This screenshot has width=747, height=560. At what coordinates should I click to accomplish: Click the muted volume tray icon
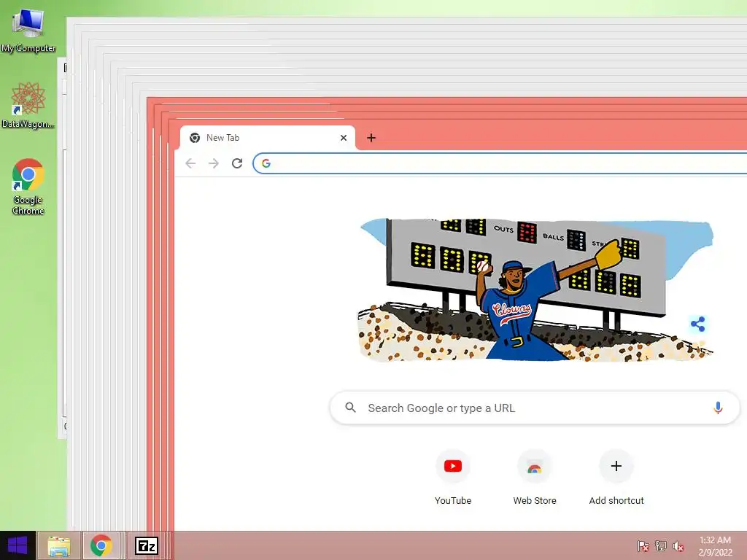[678, 545]
